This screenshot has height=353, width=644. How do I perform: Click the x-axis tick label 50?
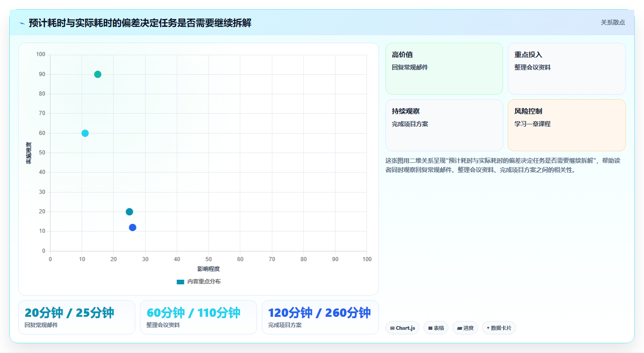pyautogui.click(x=208, y=259)
